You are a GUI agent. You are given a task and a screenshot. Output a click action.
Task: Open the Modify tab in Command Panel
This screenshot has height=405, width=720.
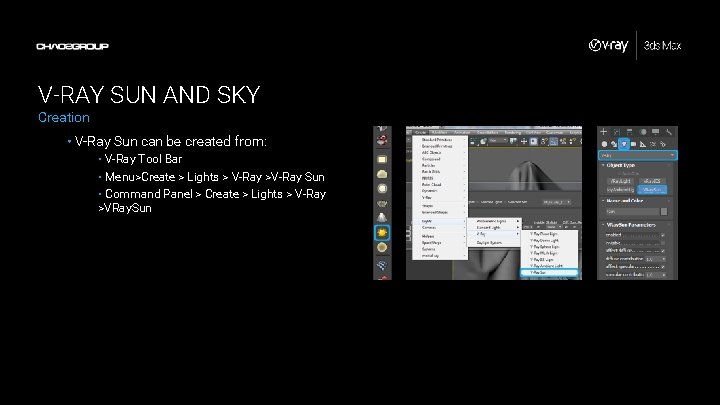617,132
